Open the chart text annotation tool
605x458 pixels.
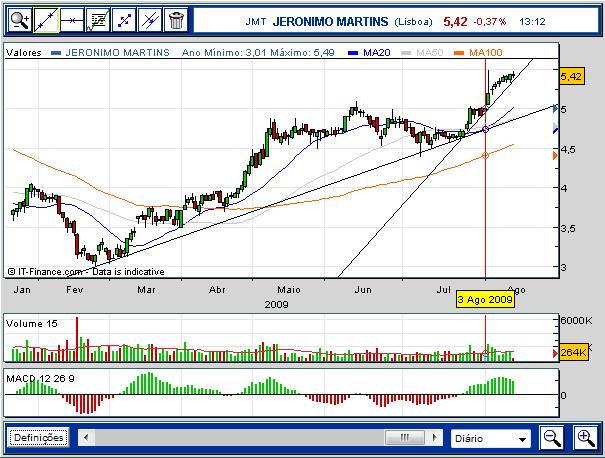click(x=98, y=20)
